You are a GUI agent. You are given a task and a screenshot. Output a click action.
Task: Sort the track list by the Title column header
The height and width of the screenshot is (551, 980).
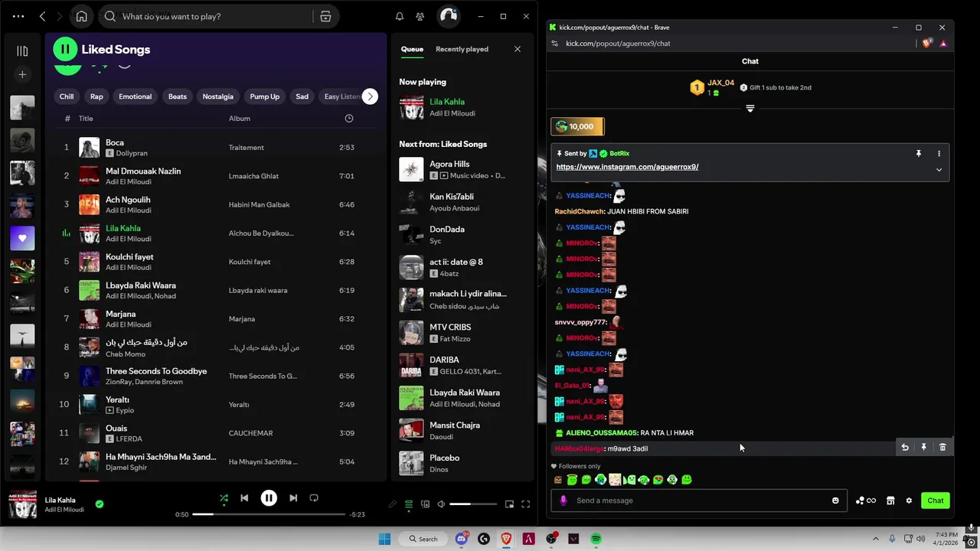tap(86, 119)
